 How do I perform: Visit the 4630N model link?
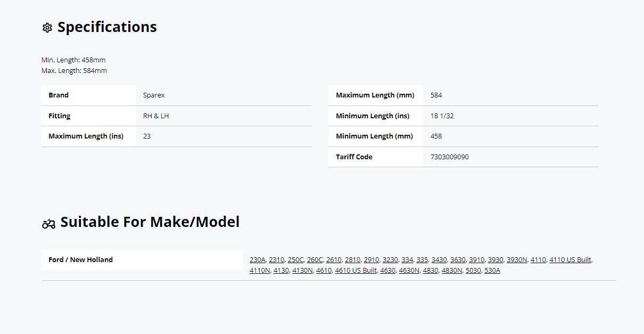[409, 270]
